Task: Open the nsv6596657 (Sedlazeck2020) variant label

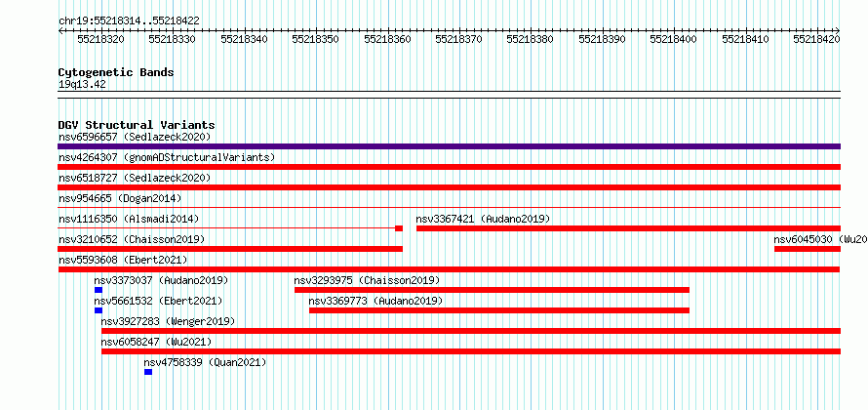Action: pos(135,137)
